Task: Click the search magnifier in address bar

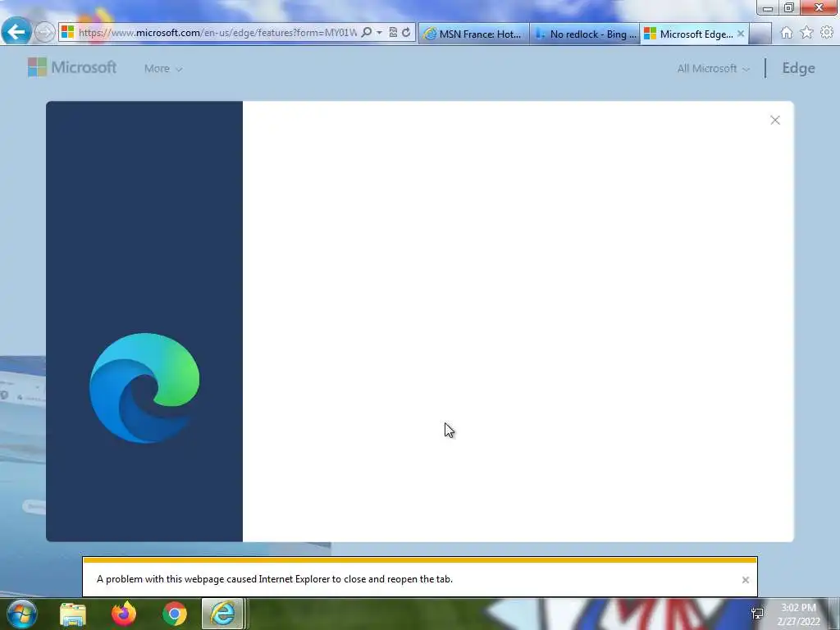Action: pyautogui.click(x=367, y=33)
